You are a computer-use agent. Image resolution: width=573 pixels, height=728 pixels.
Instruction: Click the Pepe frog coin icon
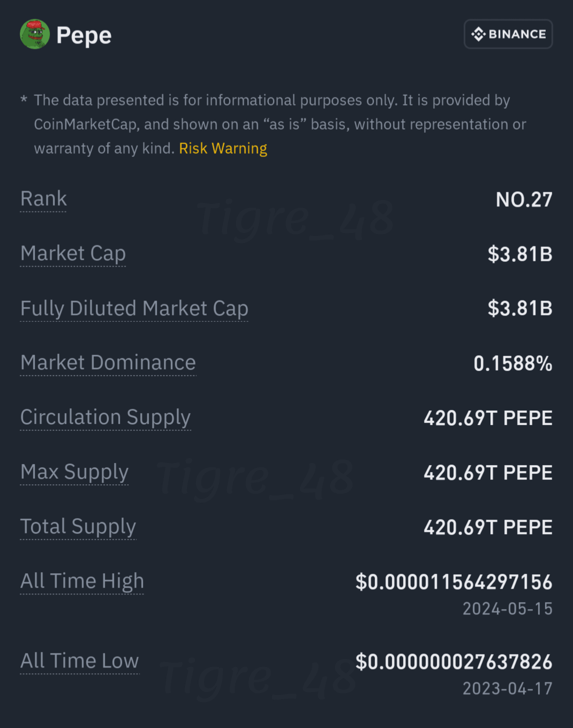pyautogui.click(x=35, y=34)
